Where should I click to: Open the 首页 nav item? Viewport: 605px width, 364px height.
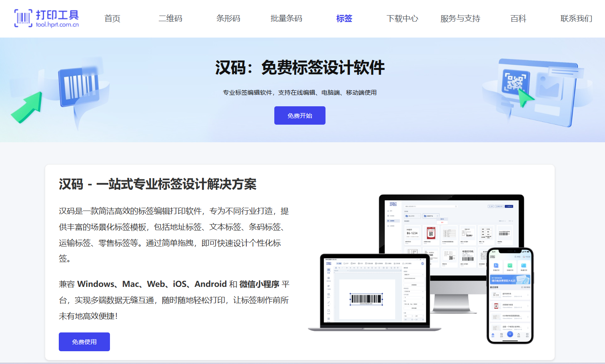click(112, 18)
